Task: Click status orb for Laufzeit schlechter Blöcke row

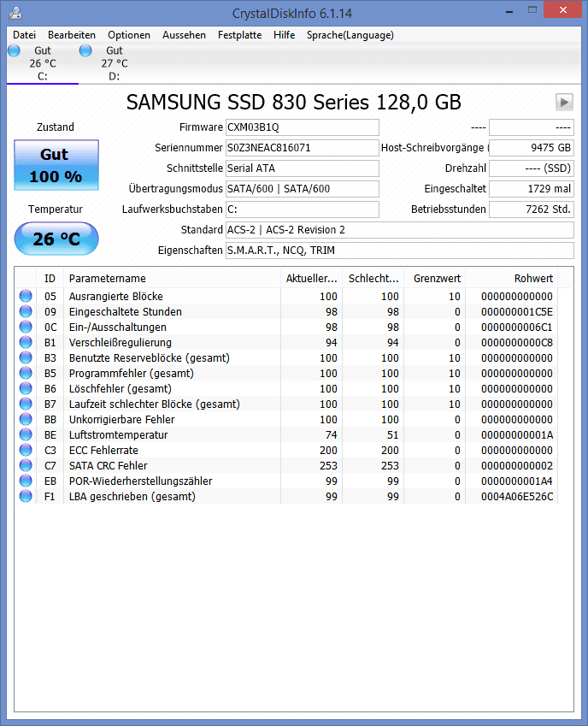Action: pyautogui.click(x=26, y=404)
